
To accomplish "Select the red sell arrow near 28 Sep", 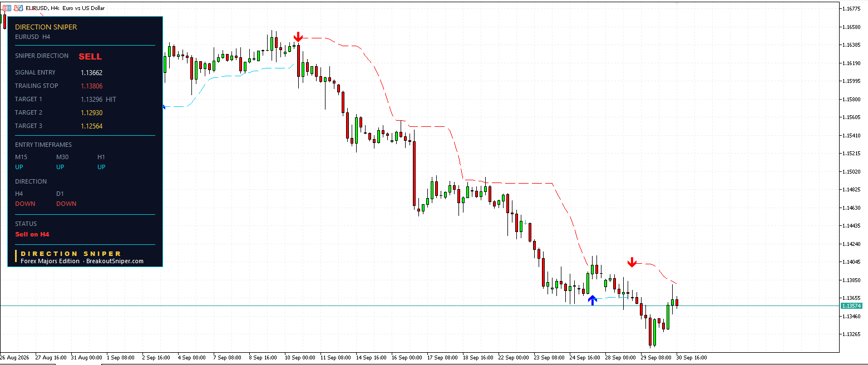I will (x=632, y=262).
